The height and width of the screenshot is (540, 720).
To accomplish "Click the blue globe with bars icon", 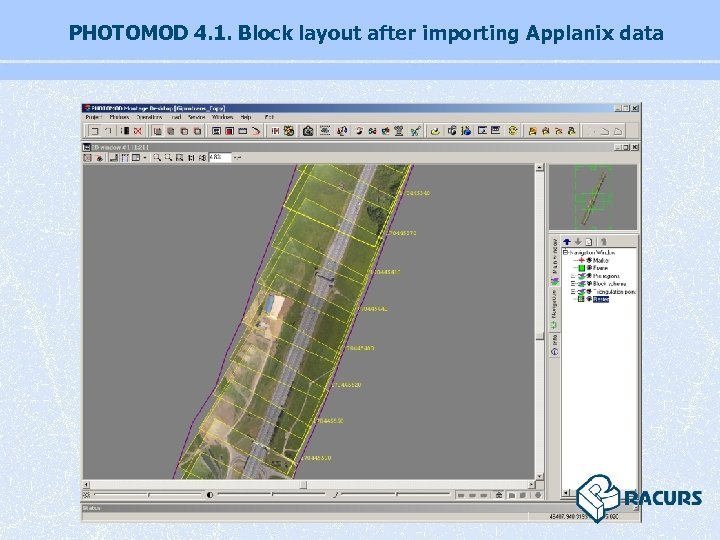I will [467, 131].
